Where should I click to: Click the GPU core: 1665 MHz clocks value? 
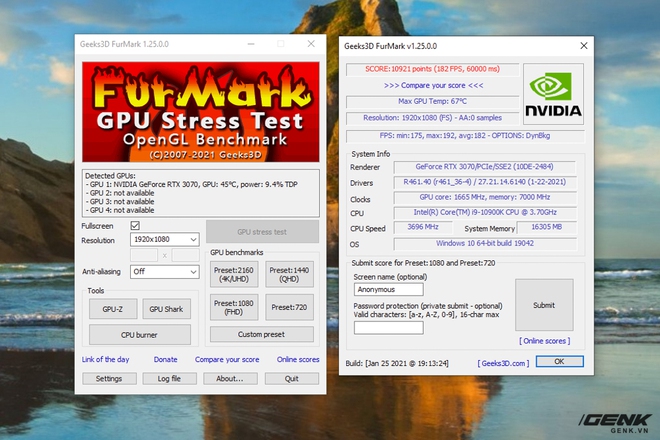click(484, 197)
